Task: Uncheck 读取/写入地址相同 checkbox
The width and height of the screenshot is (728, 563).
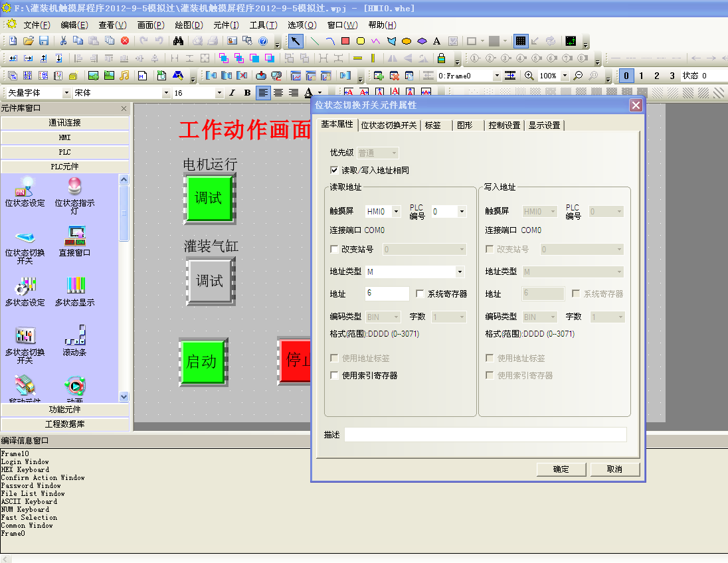Action: pos(334,171)
